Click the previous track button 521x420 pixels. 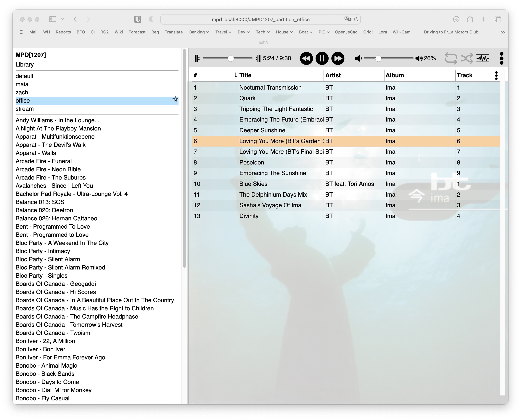pos(306,58)
